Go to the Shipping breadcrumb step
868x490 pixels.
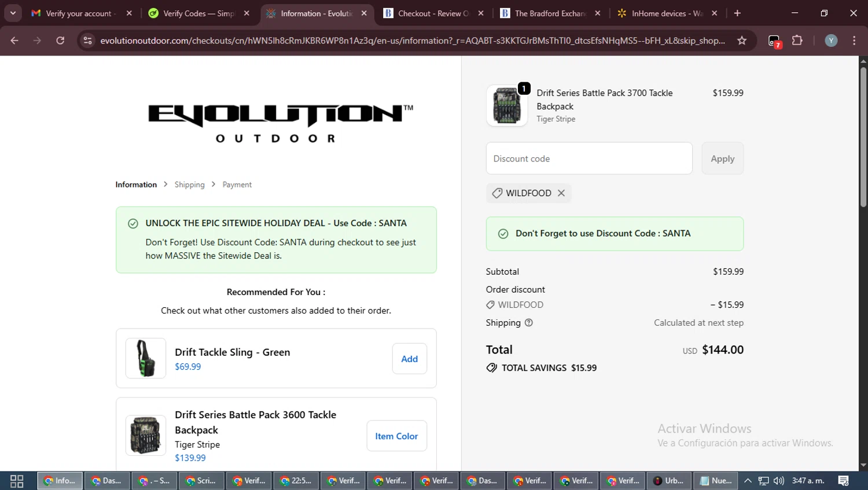point(189,185)
